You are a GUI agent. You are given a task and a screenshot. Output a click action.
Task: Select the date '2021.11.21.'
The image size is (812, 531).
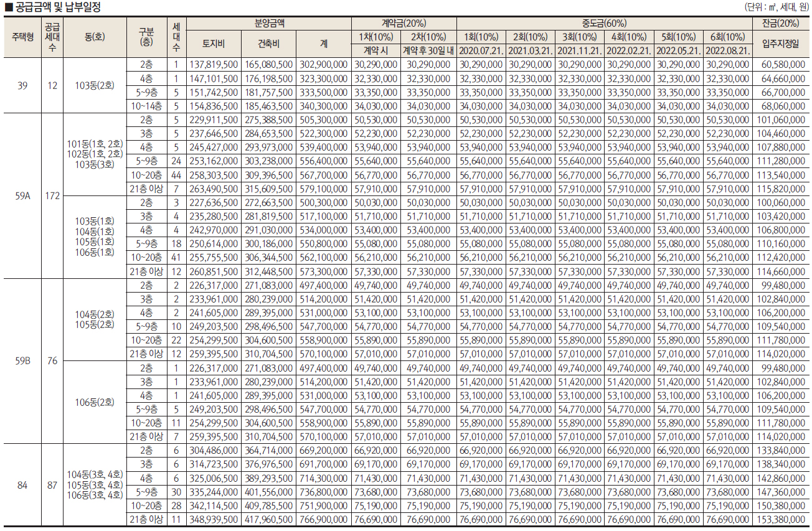pos(579,50)
